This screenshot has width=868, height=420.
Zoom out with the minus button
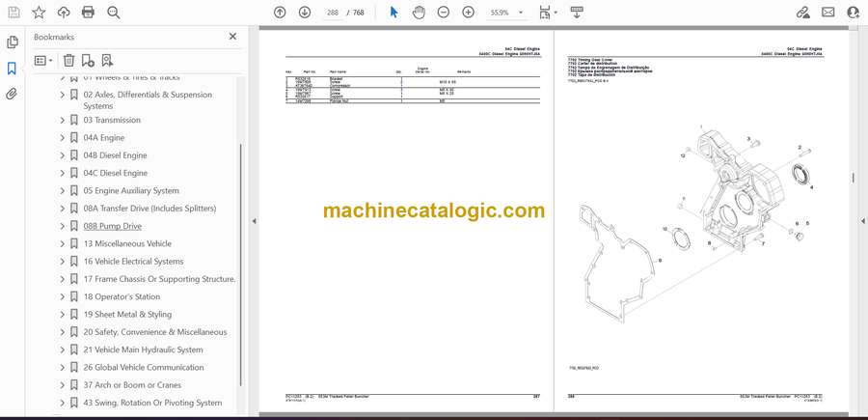click(444, 13)
